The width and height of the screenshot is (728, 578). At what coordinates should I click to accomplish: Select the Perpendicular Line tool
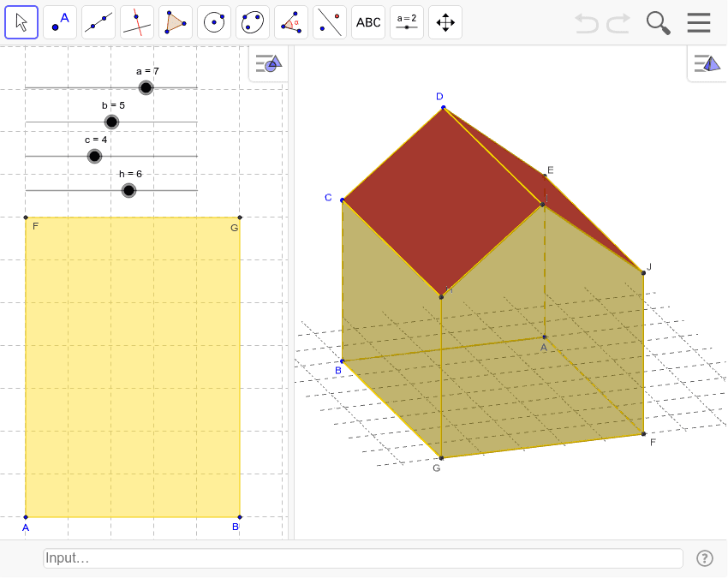coord(137,22)
